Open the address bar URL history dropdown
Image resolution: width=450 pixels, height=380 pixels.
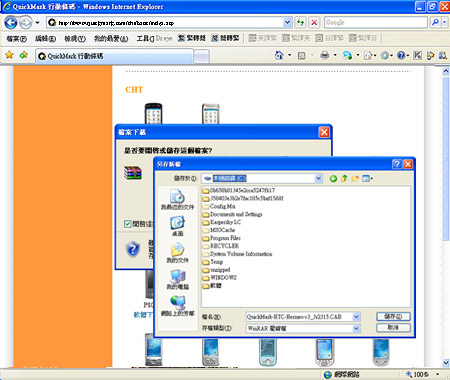[x=287, y=22]
